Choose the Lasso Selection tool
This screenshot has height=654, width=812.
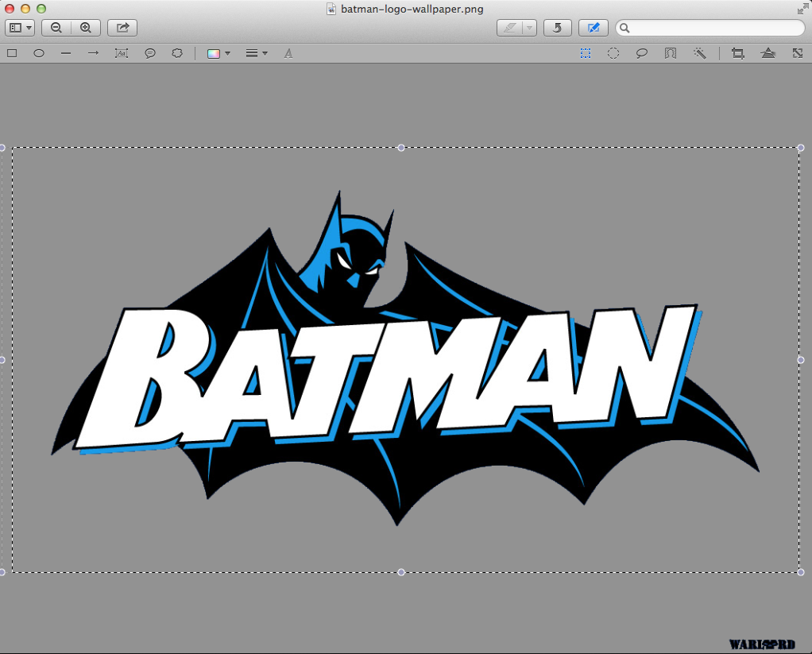642,53
